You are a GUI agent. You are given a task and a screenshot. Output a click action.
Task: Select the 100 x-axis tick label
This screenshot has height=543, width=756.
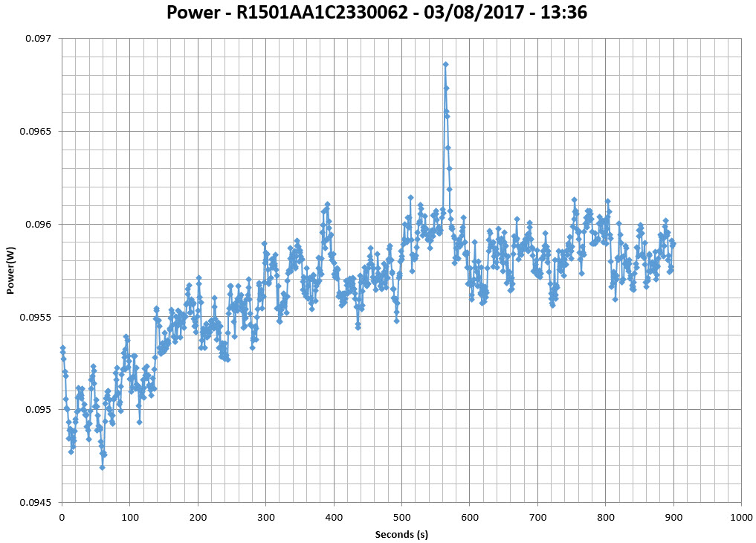coord(129,516)
